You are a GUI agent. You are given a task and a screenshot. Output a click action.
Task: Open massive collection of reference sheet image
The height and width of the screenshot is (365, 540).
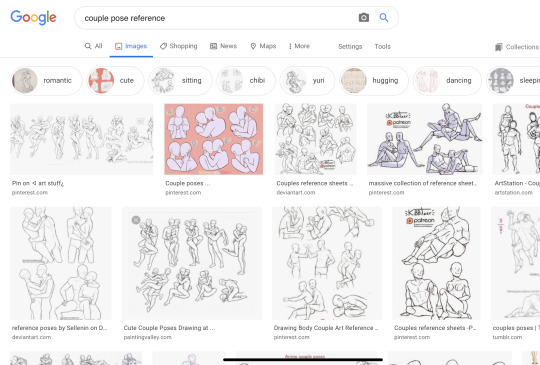pyautogui.click(x=425, y=139)
